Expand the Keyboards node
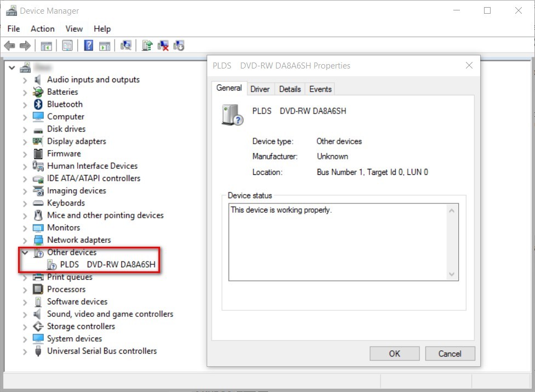The width and height of the screenshot is (535, 392). point(25,204)
